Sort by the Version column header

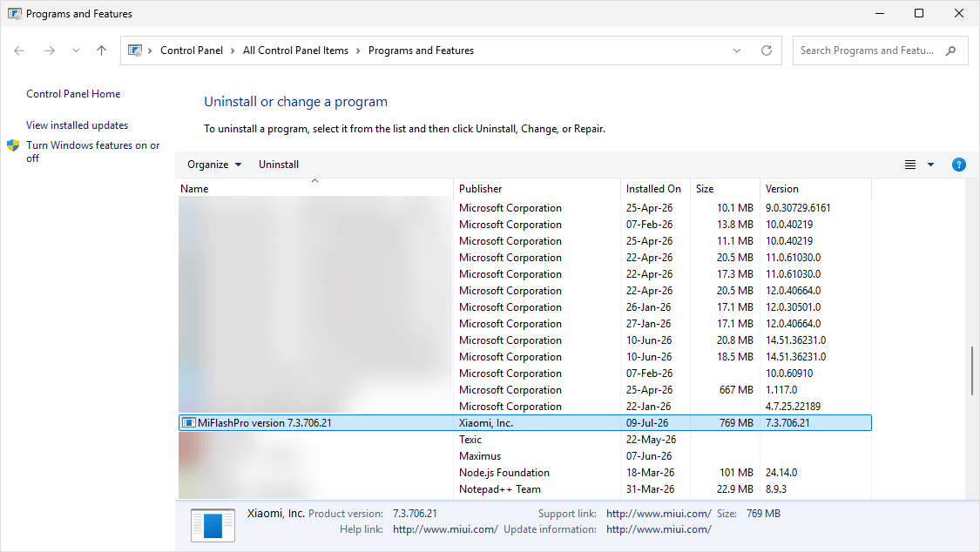[815, 189]
